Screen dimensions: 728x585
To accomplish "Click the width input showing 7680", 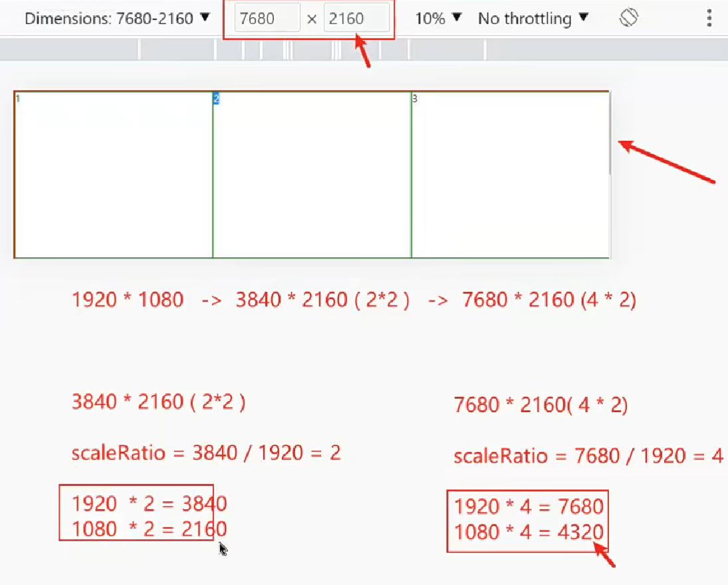I will [267, 19].
